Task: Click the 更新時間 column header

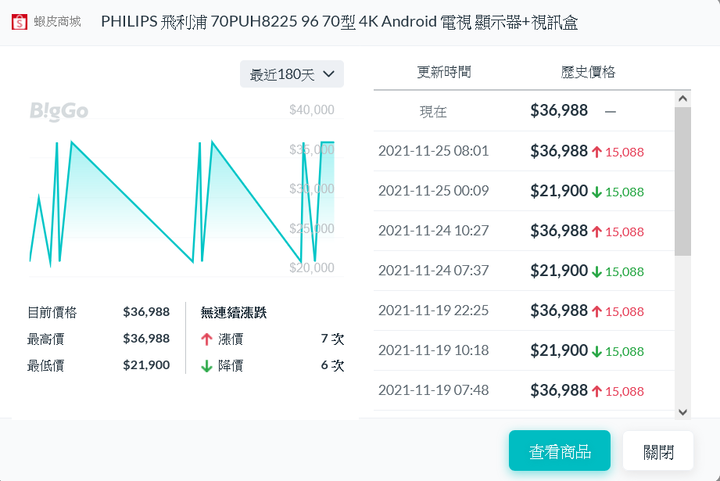Action: click(x=444, y=72)
